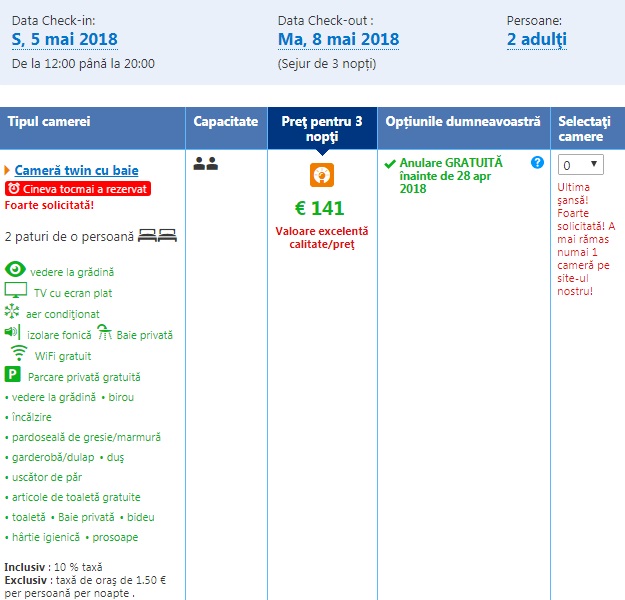This screenshot has width=625, height=600.
Task: Open the Cameră twin cu baie room link
Action: [x=77, y=170]
